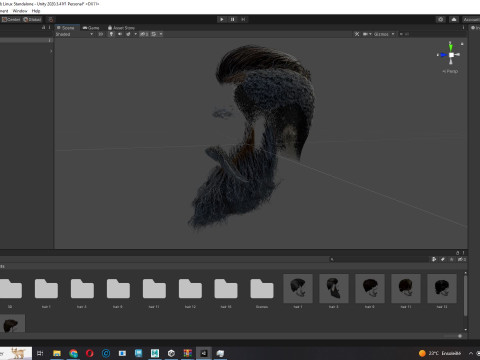Switch to the Asset Store tab
The width and height of the screenshot is (480, 360).
pyautogui.click(x=121, y=28)
